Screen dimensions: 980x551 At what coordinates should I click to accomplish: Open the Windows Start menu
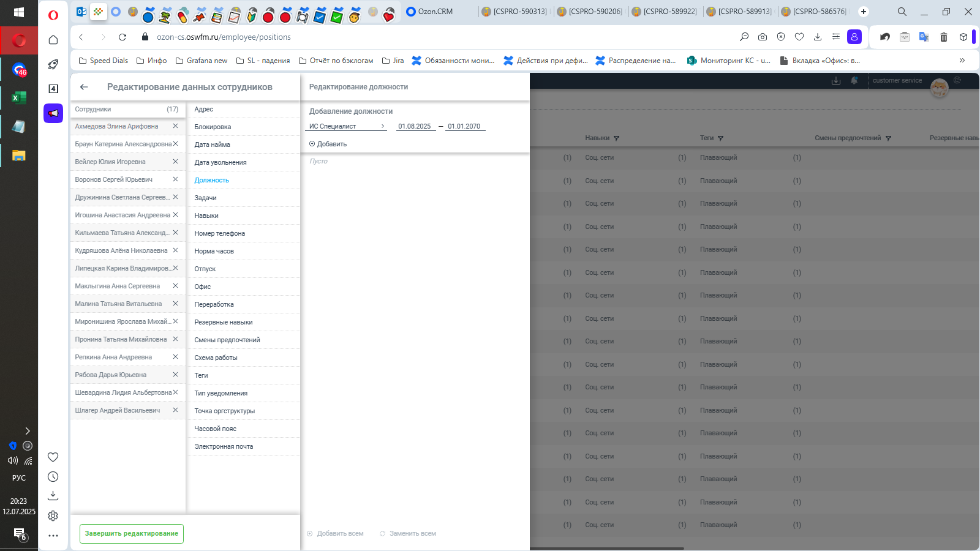tap(18, 12)
